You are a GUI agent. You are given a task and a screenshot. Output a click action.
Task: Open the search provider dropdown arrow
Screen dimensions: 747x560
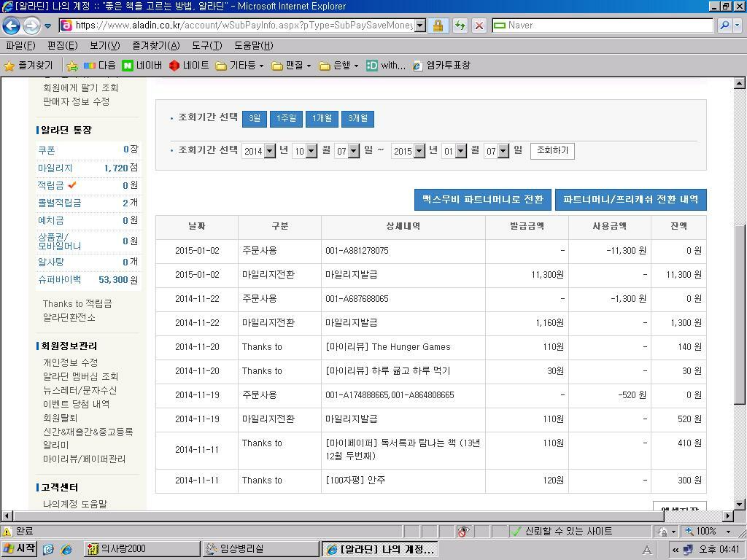coord(737,26)
